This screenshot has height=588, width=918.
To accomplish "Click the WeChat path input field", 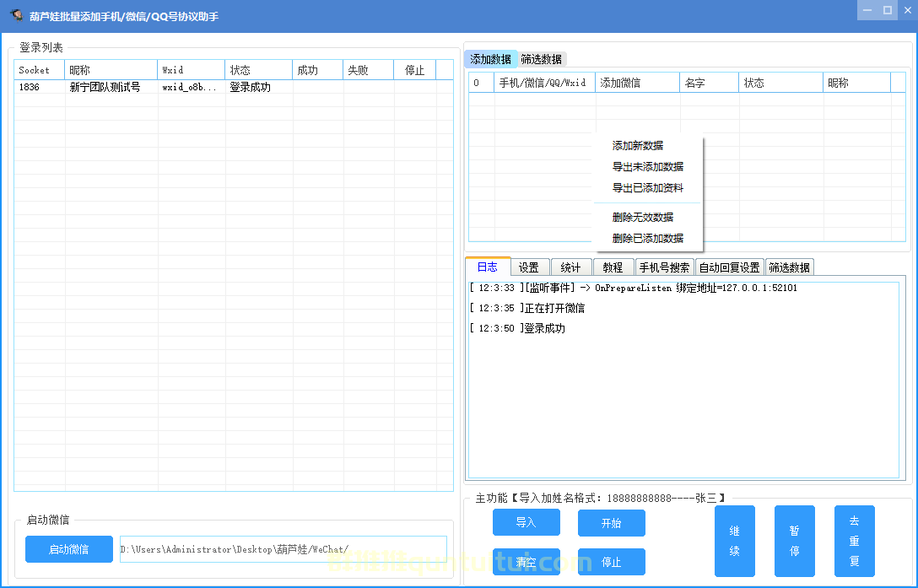I will pos(283,549).
